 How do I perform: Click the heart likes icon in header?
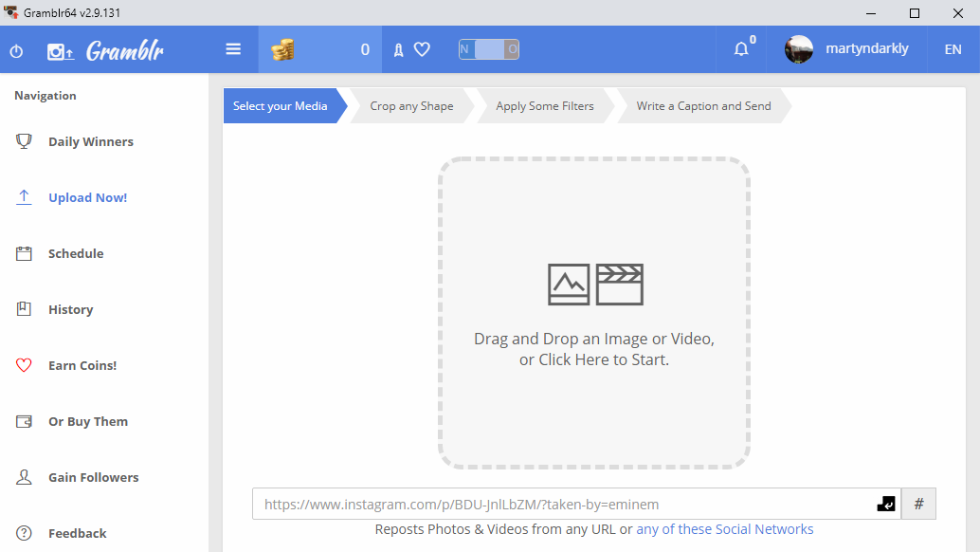pos(423,48)
